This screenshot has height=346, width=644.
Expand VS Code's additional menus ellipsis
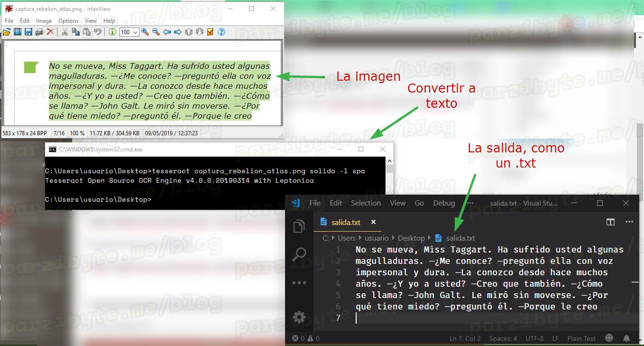470,203
